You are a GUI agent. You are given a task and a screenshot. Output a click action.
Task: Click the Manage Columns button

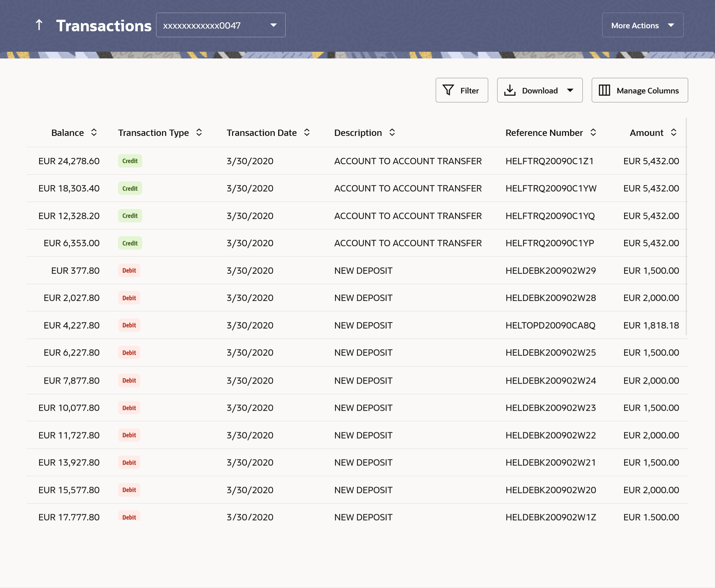pyautogui.click(x=639, y=90)
